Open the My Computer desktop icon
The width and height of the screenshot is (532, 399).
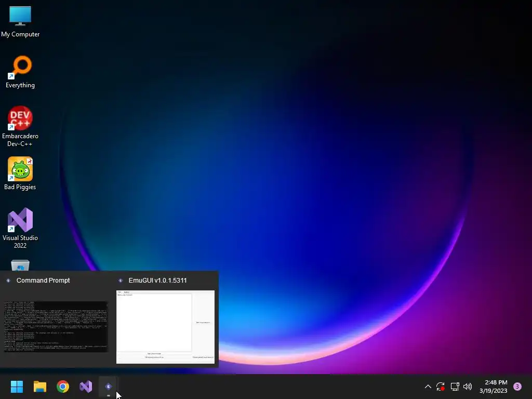tap(20, 22)
